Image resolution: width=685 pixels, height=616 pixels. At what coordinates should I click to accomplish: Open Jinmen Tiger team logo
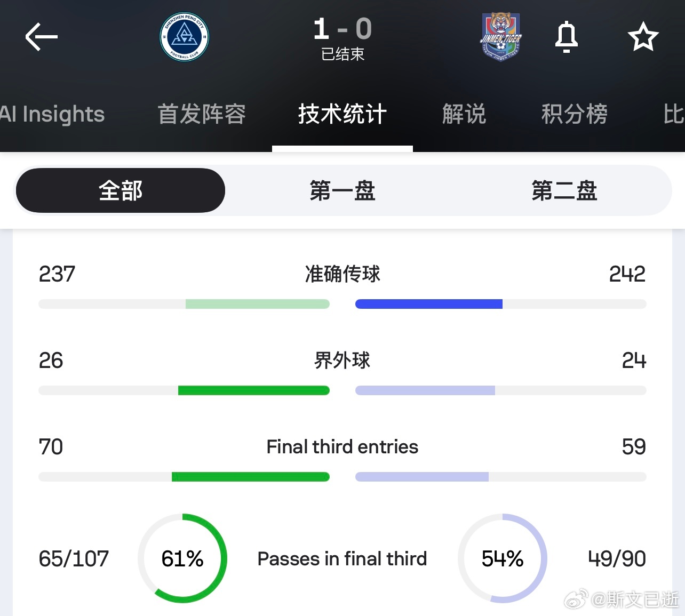(500, 37)
